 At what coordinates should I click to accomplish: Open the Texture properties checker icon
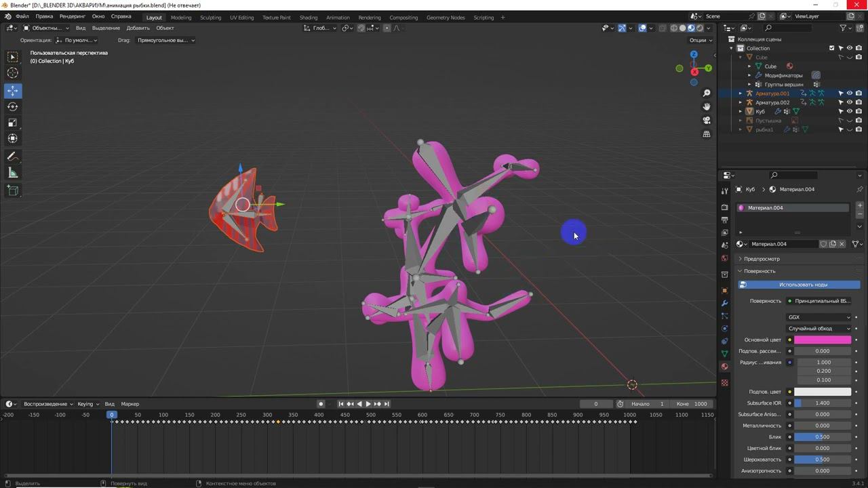point(725,383)
